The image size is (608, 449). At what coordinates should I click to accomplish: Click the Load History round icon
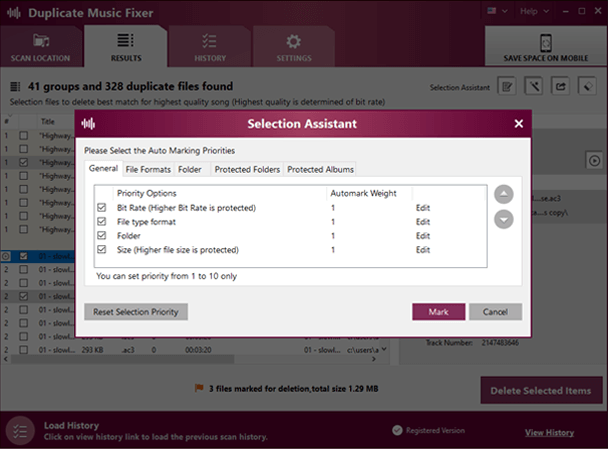tap(20, 431)
